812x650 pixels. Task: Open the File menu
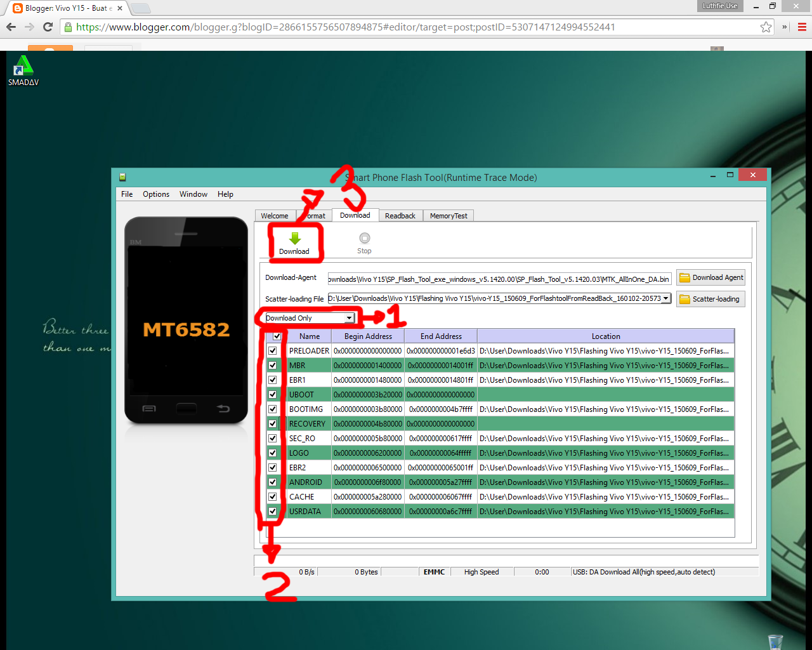[127, 194]
